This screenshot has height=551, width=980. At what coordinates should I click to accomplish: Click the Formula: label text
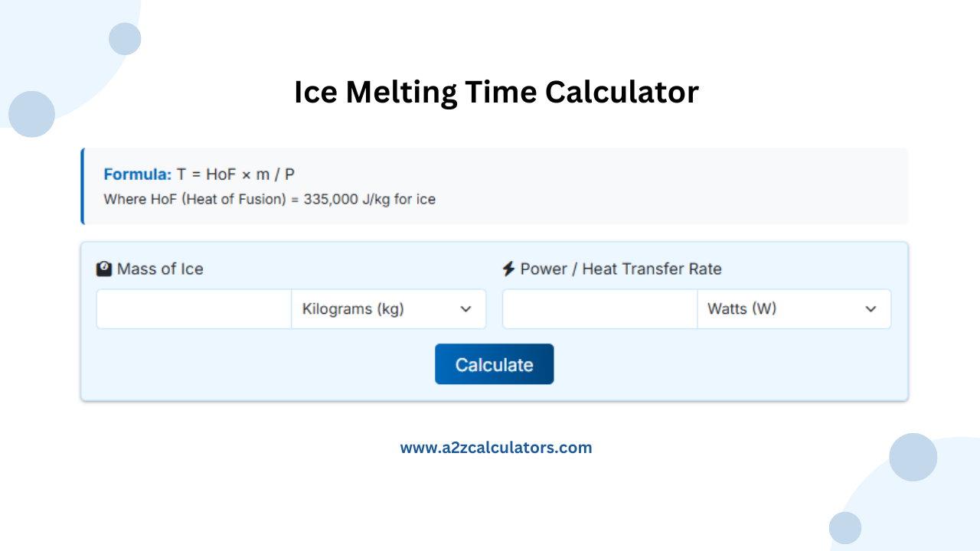(138, 174)
